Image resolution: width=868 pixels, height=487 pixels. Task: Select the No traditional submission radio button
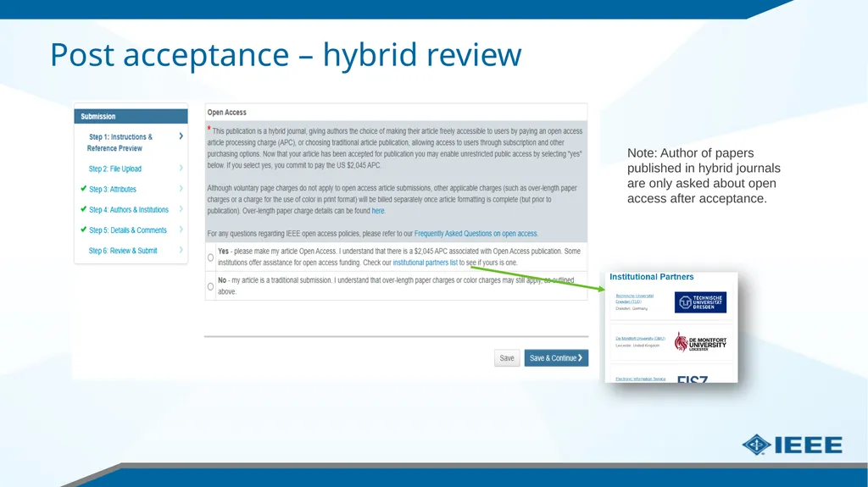(x=210, y=286)
